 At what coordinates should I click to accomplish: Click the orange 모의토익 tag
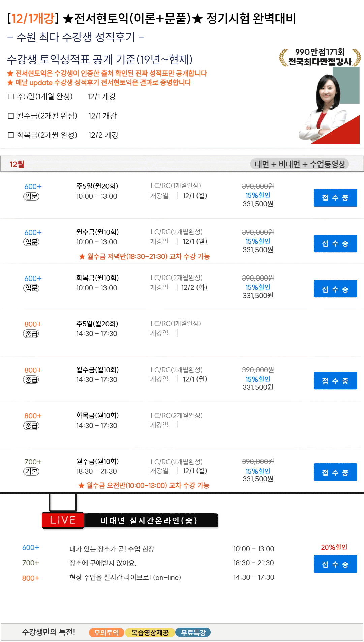pyautogui.click(x=106, y=633)
